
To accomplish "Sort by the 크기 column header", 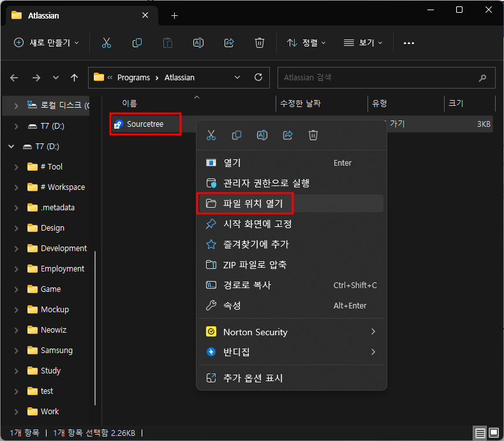I will coord(456,103).
